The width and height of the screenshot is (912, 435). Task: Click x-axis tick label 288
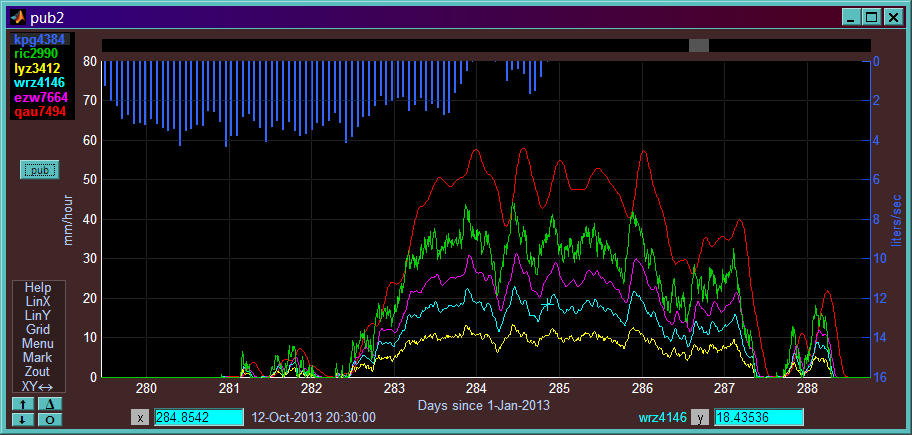(807, 389)
